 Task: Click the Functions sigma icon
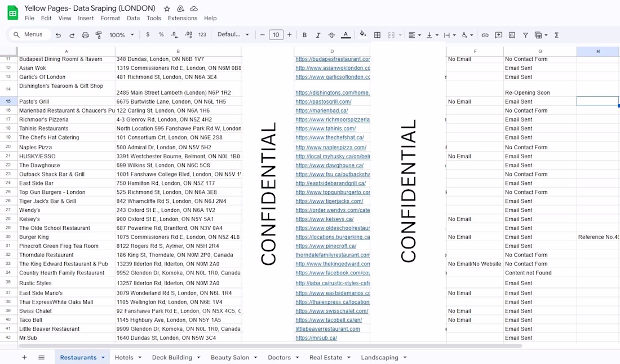[556, 35]
